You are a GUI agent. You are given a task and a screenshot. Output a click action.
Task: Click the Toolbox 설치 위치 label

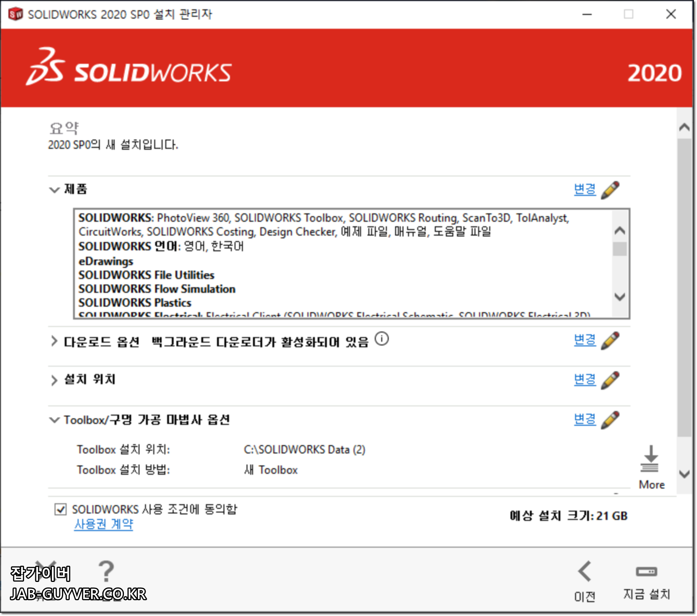[x=123, y=450]
